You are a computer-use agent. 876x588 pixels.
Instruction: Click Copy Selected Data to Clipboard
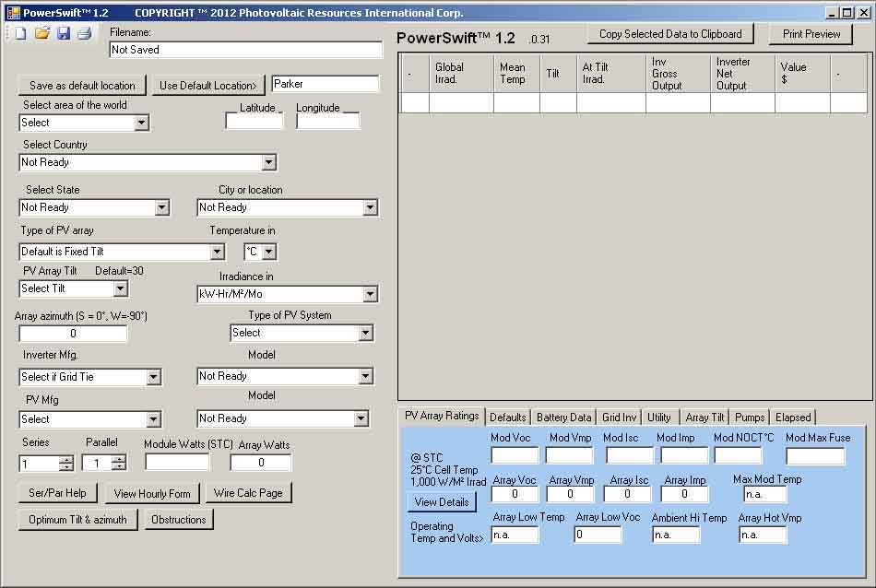point(670,34)
